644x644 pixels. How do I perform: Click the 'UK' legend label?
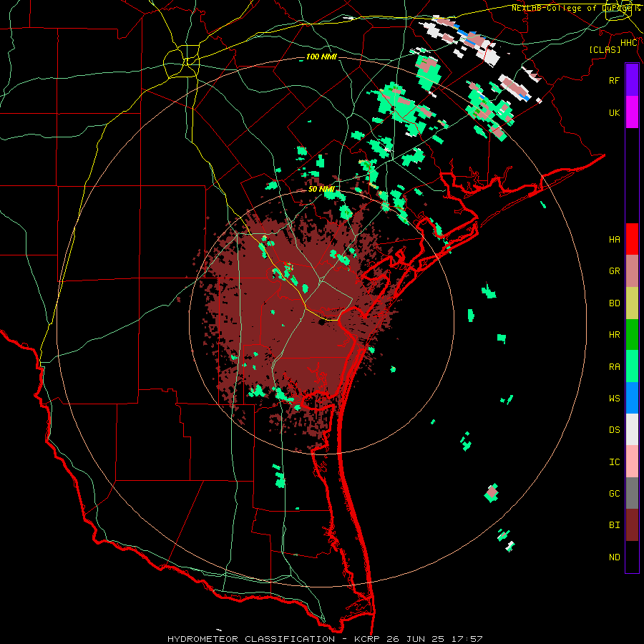614,112
